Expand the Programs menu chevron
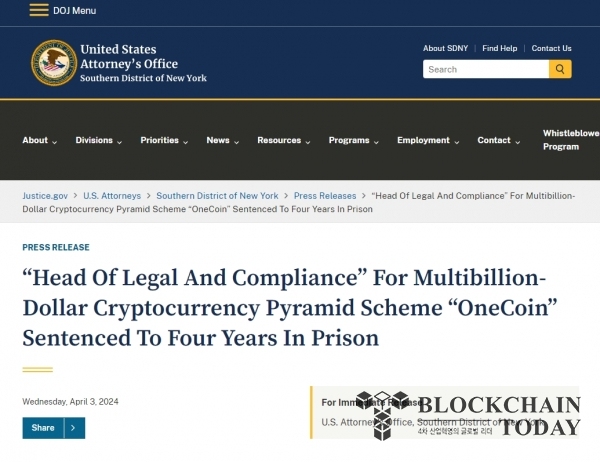The image size is (600, 462). 376,142
